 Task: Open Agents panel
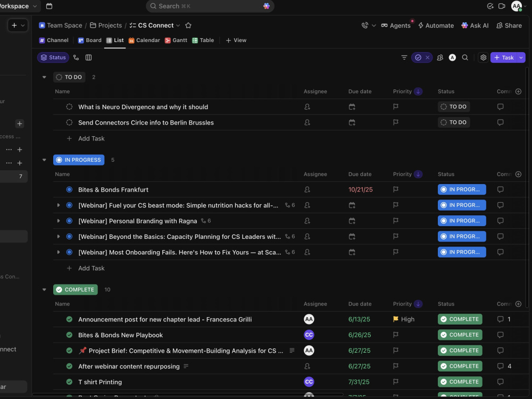point(396,26)
